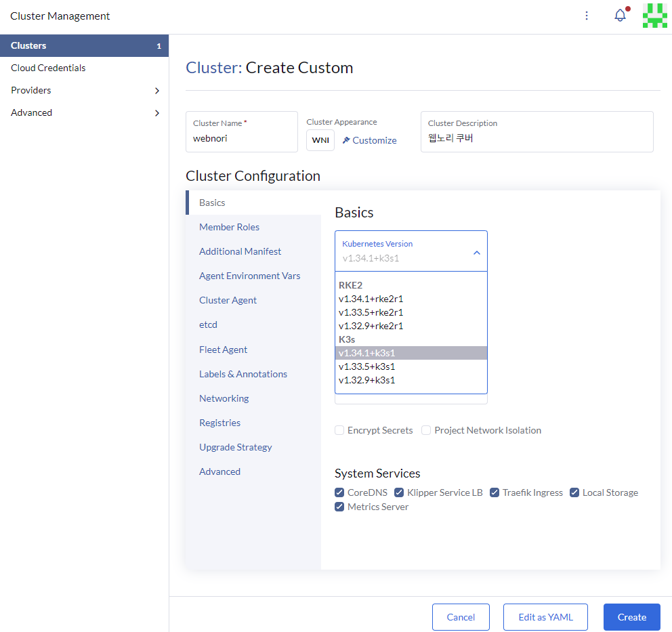Select v1.33.5+rke2r1 from version list
Screen dimensions: 672x632
371,312
